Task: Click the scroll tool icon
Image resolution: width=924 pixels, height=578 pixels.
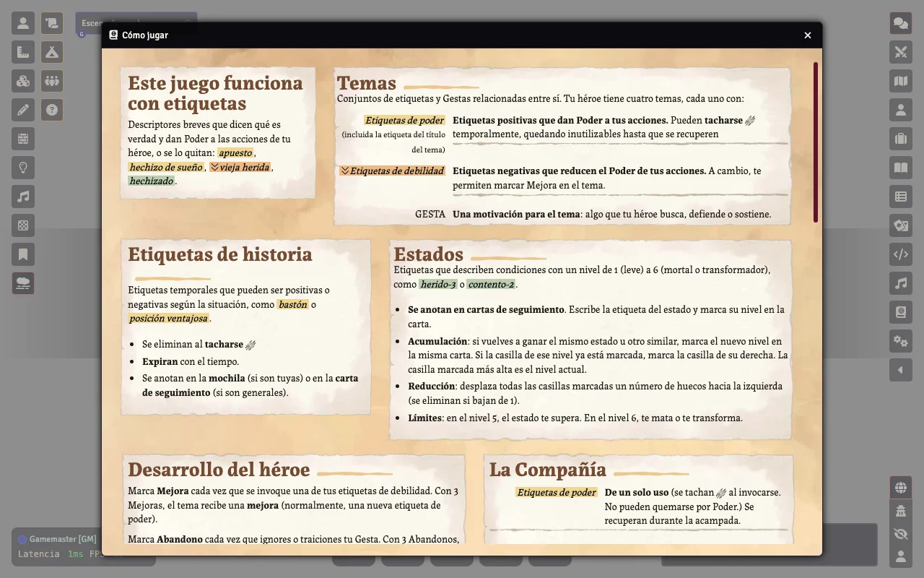Action: tap(52, 23)
